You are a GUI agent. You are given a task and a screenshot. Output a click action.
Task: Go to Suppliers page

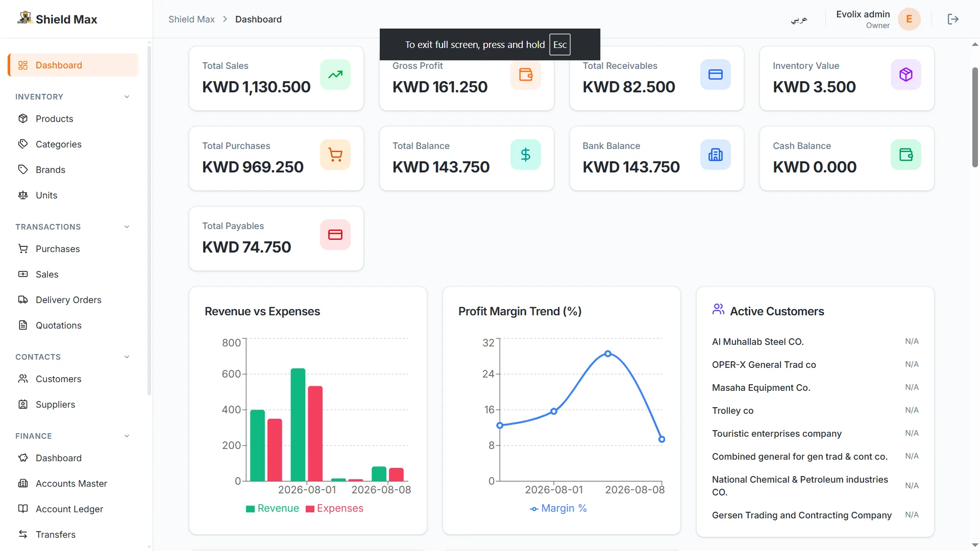(73, 405)
